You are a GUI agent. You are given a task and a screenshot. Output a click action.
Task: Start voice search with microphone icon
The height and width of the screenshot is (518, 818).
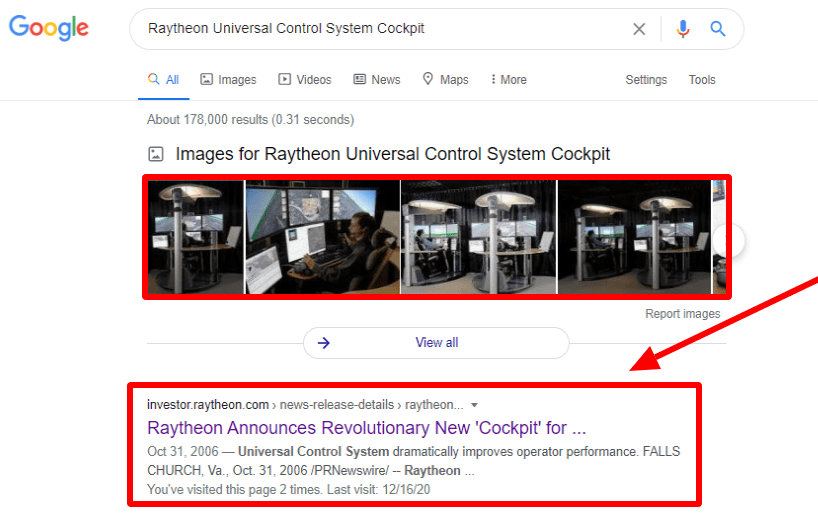(x=683, y=29)
